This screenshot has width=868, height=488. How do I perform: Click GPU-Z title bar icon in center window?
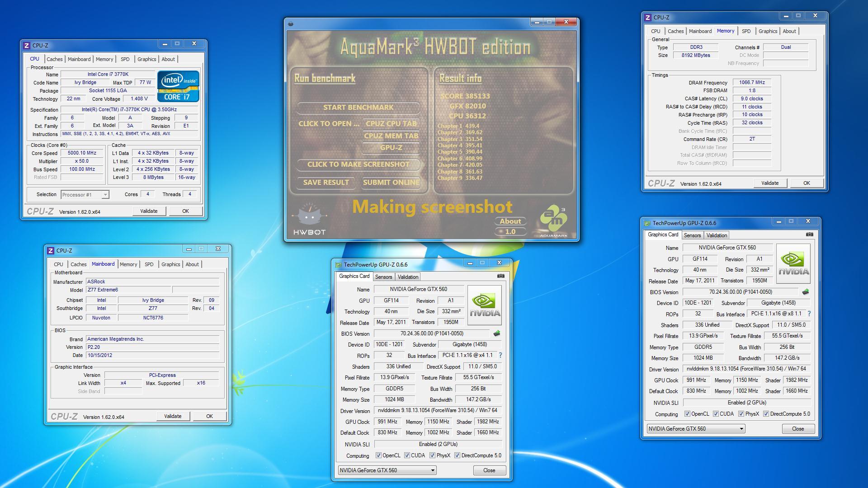click(338, 265)
